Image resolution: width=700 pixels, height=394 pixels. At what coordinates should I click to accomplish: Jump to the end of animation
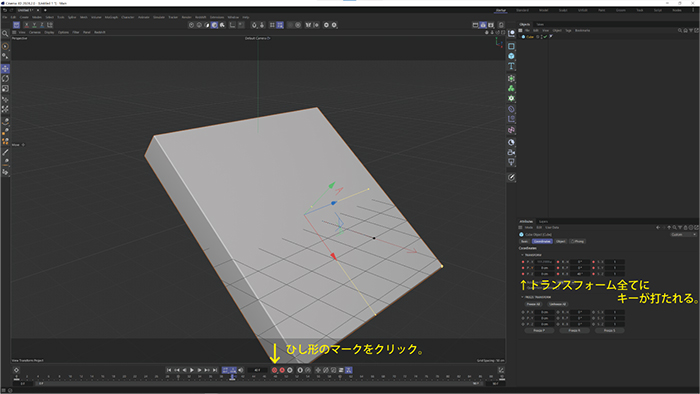215,370
